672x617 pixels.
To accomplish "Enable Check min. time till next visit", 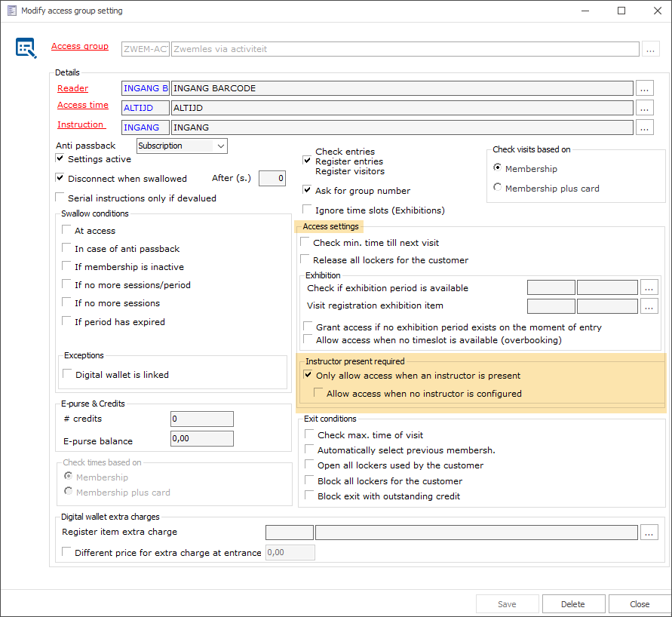I will click(x=305, y=241).
